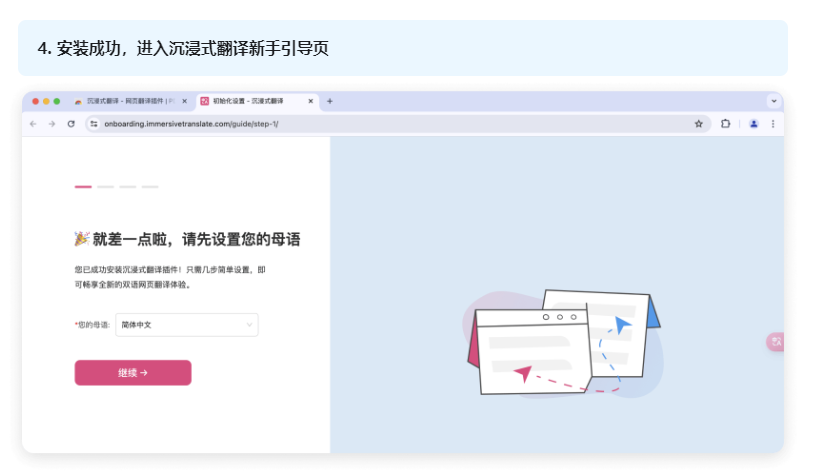This screenshot has height=474, width=817.
Task: Select the 初始化设置 - 沉浸式翻译 tab
Action: coord(257,101)
